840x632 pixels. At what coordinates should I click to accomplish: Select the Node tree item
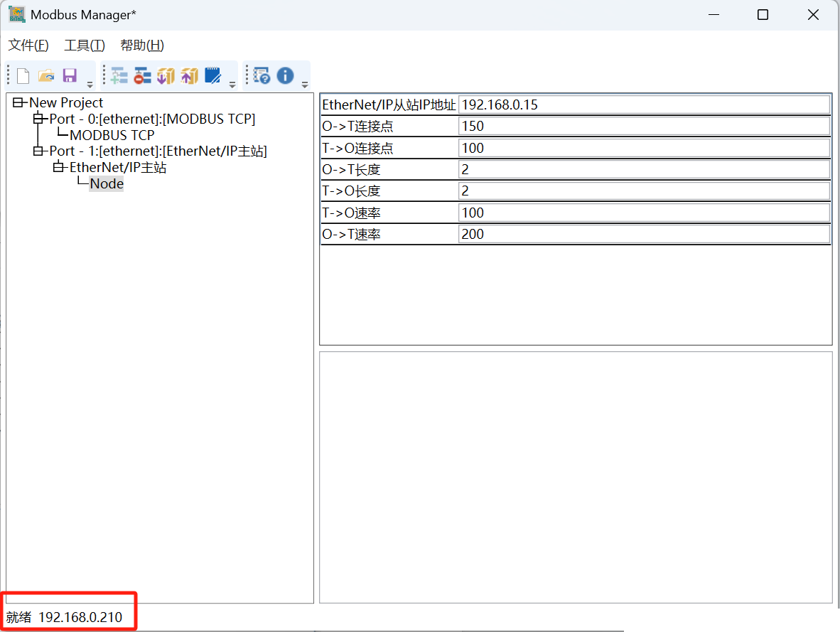[x=107, y=184]
